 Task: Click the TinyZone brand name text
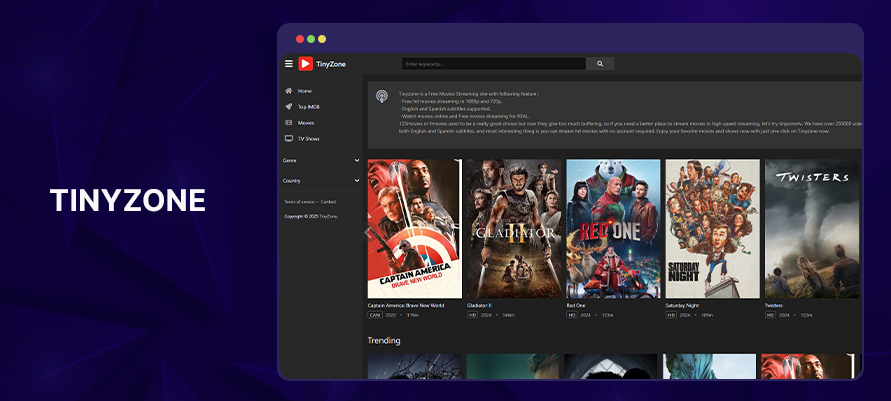click(331, 64)
